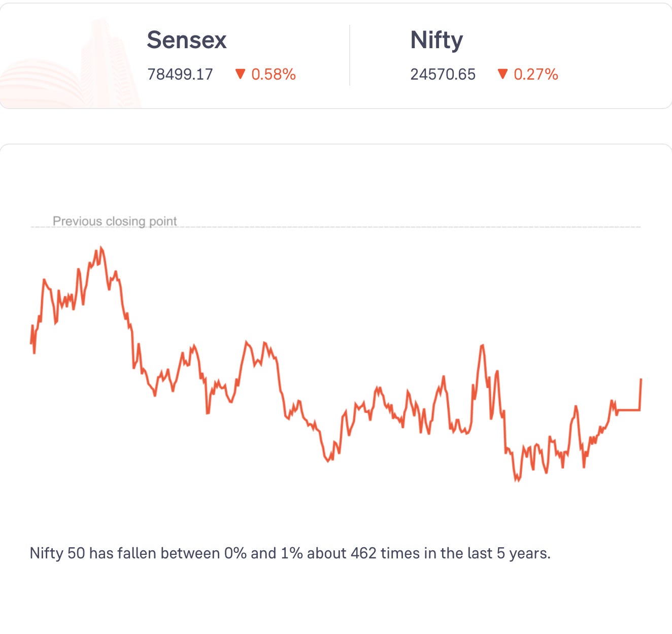Click the final upward spike at chart end
Image resolution: width=672 pixels, height=634 pixels.
tap(641, 394)
